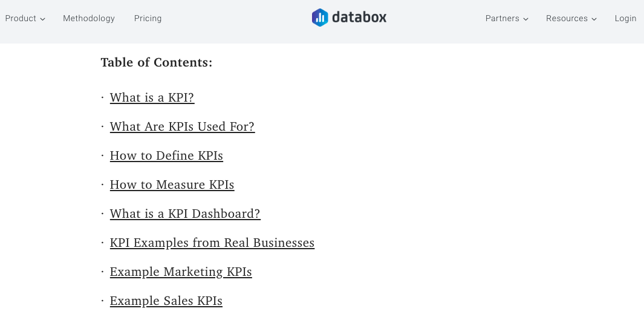Image resolution: width=644 pixels, height=317 pixels.
Task: Click the Login link
Action: tap(625, 19)
